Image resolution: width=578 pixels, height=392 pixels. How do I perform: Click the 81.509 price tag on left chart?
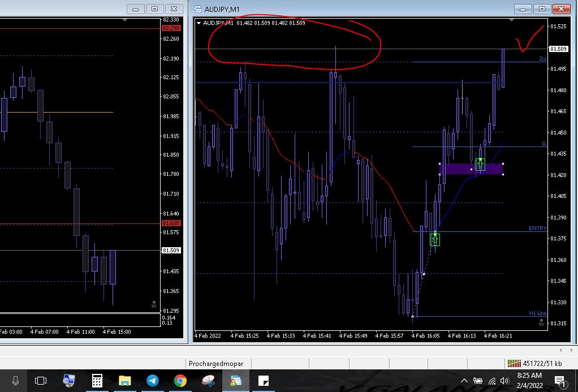(171, 250)
